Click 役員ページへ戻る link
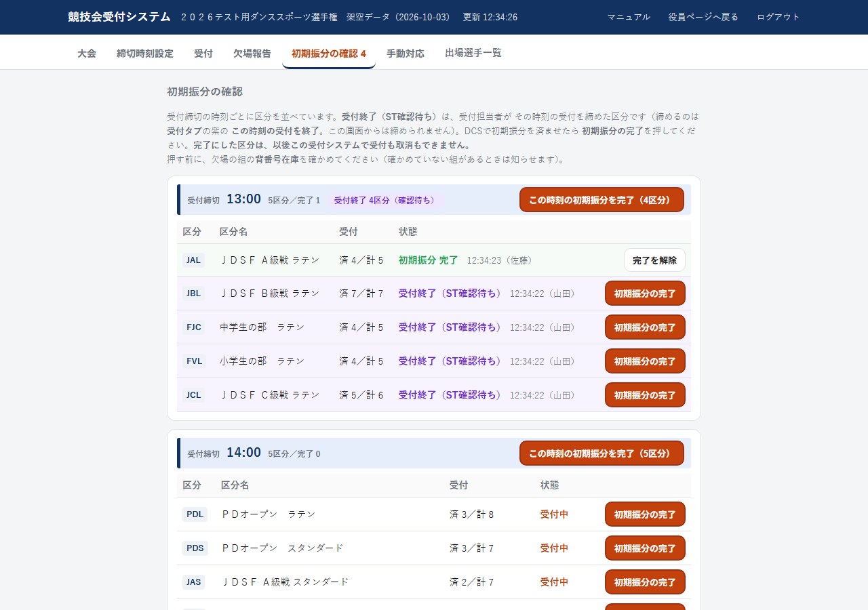 pyautogui.click(x=703, y=17)
